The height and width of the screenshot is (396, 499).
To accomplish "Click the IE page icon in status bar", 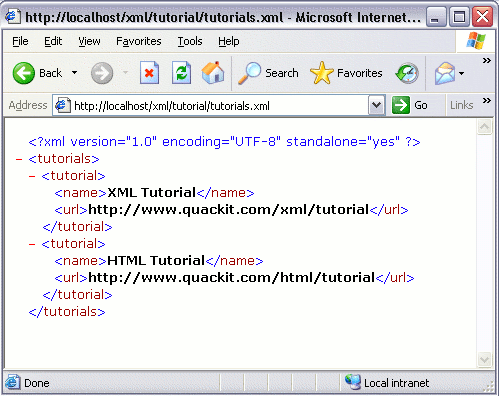I will [12, 382].
